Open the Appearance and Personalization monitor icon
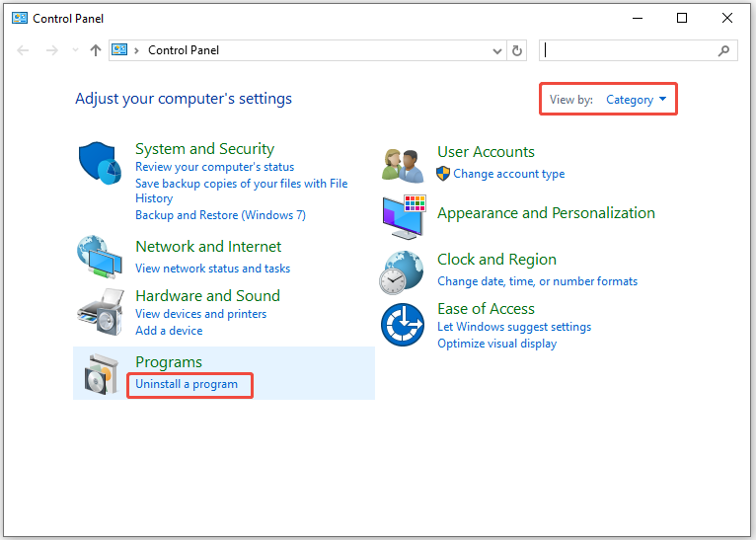This screenshot has height=540, width=756. [404, 217]
